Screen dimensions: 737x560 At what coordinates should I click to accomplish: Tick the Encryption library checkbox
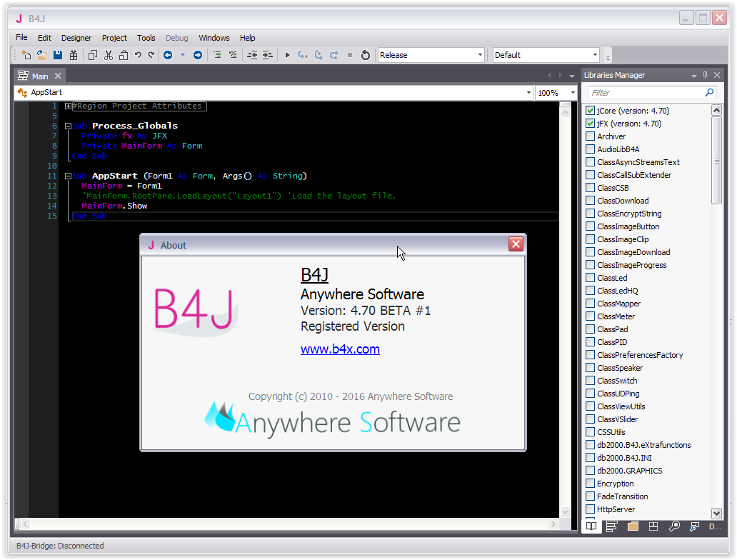point(591,484)
